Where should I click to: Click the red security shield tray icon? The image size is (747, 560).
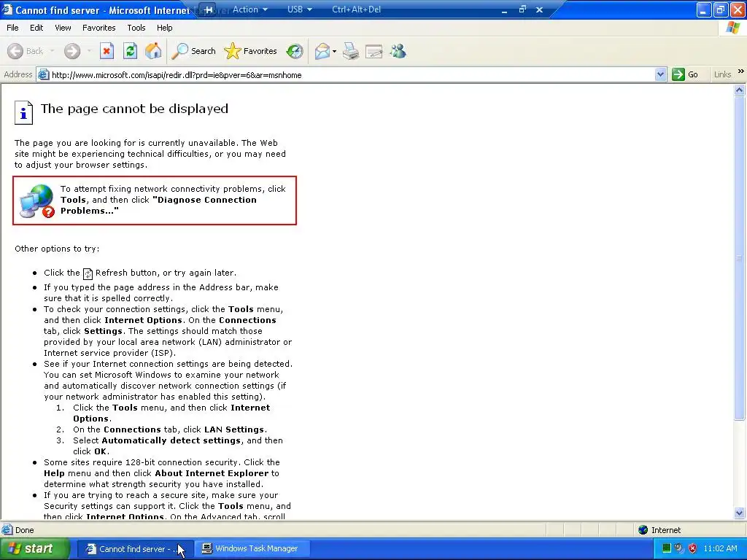click(x=693, y=548)
